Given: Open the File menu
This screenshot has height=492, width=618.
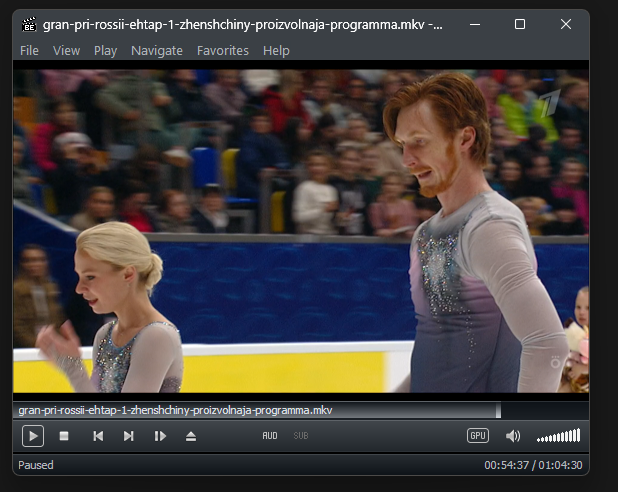Looking at the screenshot, I should pos(29,50).
